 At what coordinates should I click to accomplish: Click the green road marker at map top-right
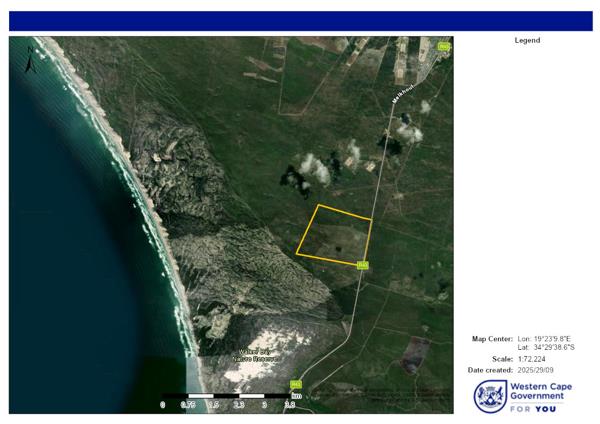(444, 47)
